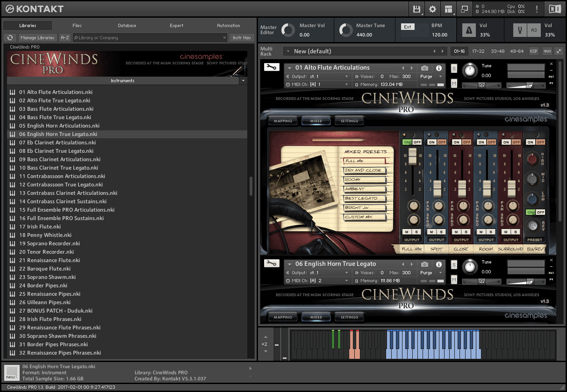Mute the Alto Flute instrument with M
Image resolution: width=567 pixels, height=392 pixels.
(x=454, y=83)
